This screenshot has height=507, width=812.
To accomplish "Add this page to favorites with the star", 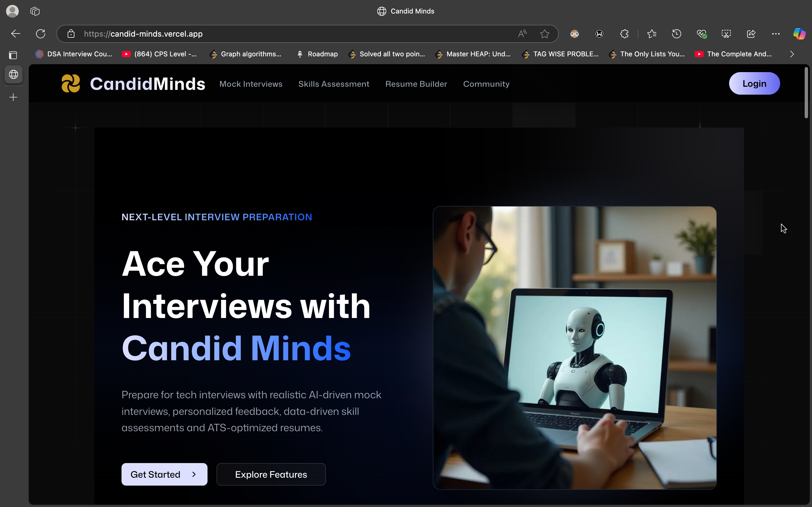I will pyautogui.click(x=545, y=34).
